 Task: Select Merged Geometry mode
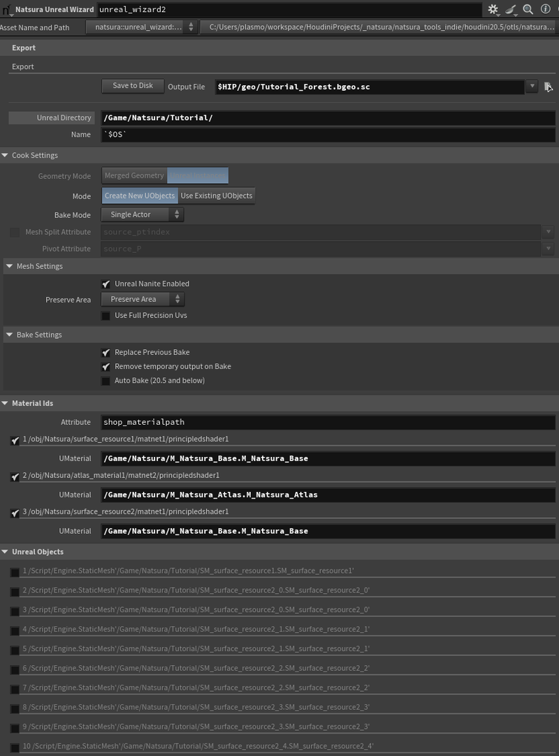pos(134,176)
